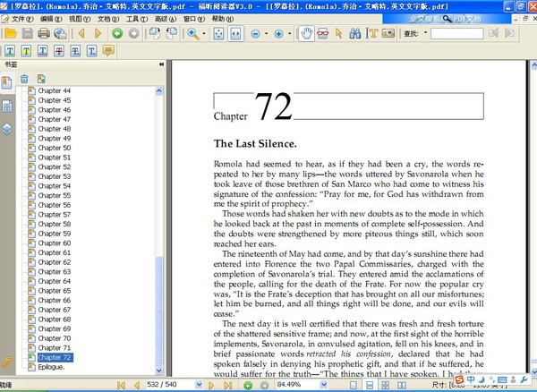Open the 窗口 menu

pyautogui.click(x=194, y=19)
